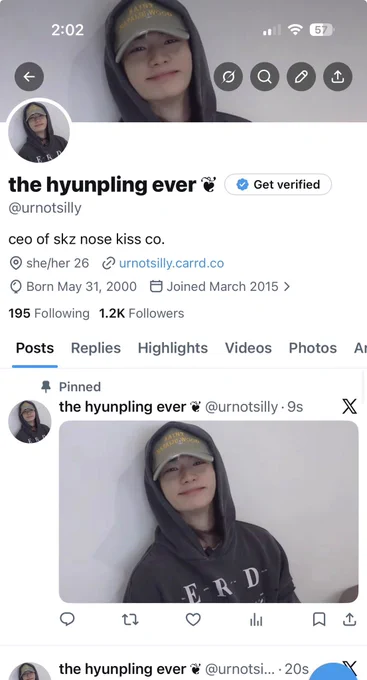Image resolution: width=367 pixels, height=680 pixels.
Task: View analytics for the pinned post
Action: click(256, 620)
